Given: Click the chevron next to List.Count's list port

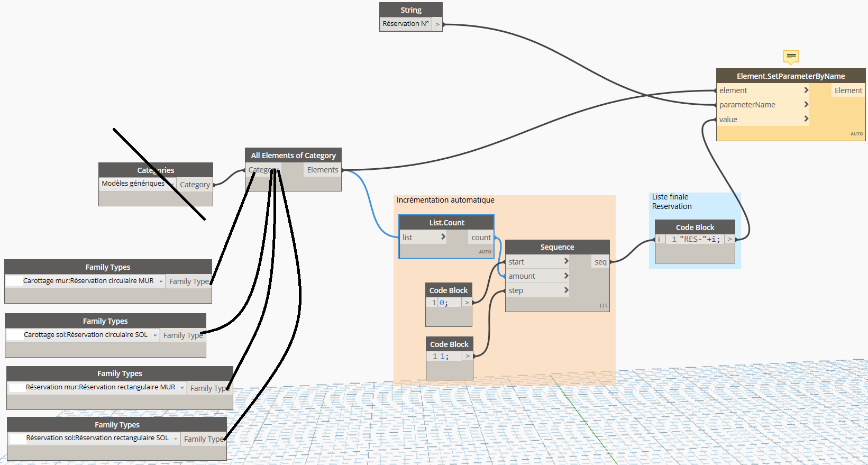Looking at the screenshot, I should tap(443, 237).
